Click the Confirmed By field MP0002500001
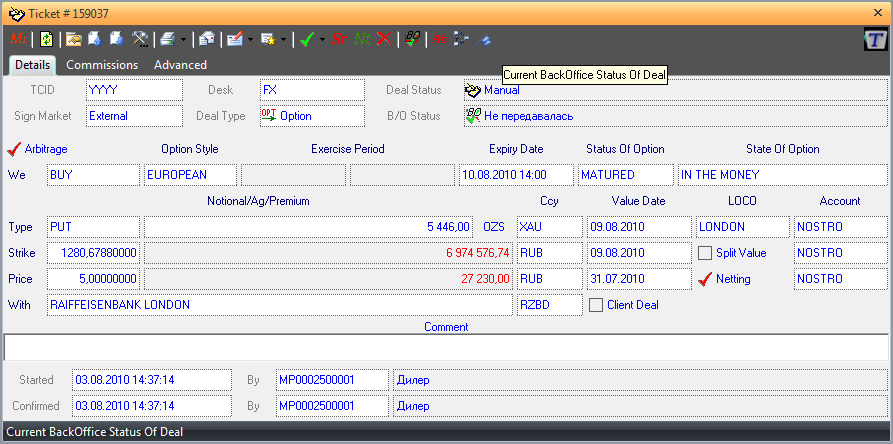The height and width of the screenshot is (444, 893). coord(333,406)
